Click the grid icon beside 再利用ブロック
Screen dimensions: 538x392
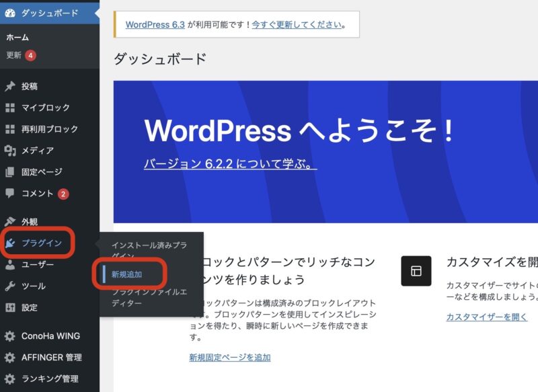(x=10, y=129)
